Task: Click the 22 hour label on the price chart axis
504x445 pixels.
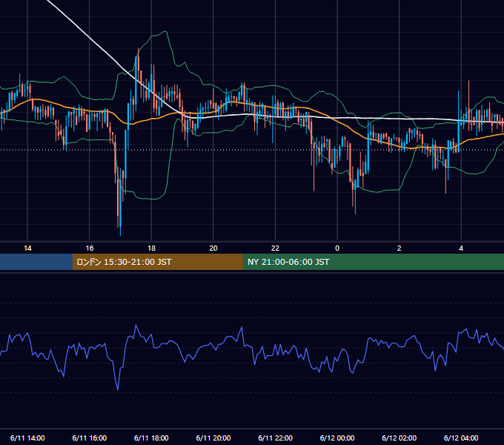Action: click(275, 248)
